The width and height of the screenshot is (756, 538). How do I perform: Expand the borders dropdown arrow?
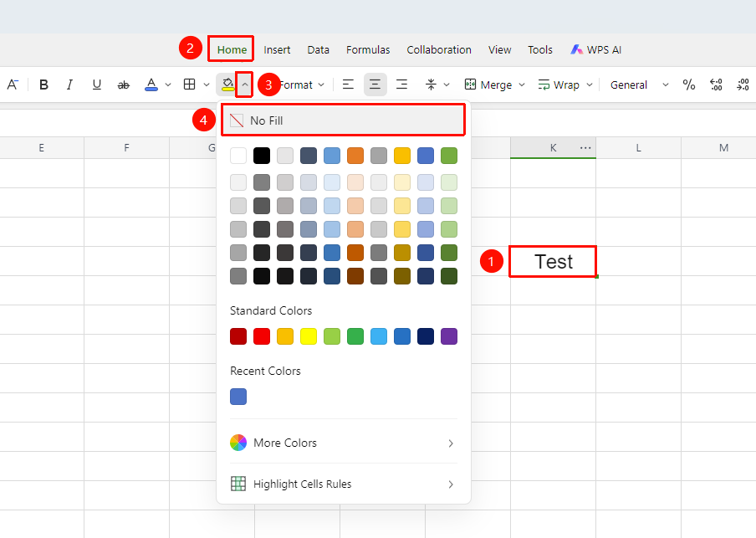(207, 85)
